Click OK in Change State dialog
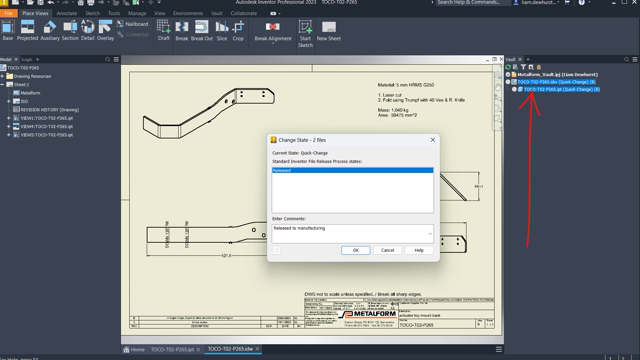Image resolution: width=640 pixels, height=360 pixels. [356, 250]
